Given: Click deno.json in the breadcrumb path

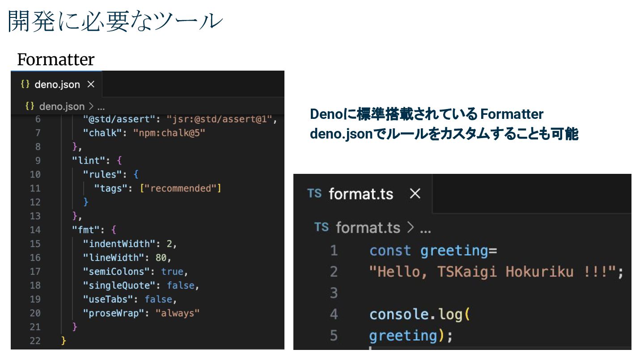Looking at the screenshot, I should tap(62, 106).
